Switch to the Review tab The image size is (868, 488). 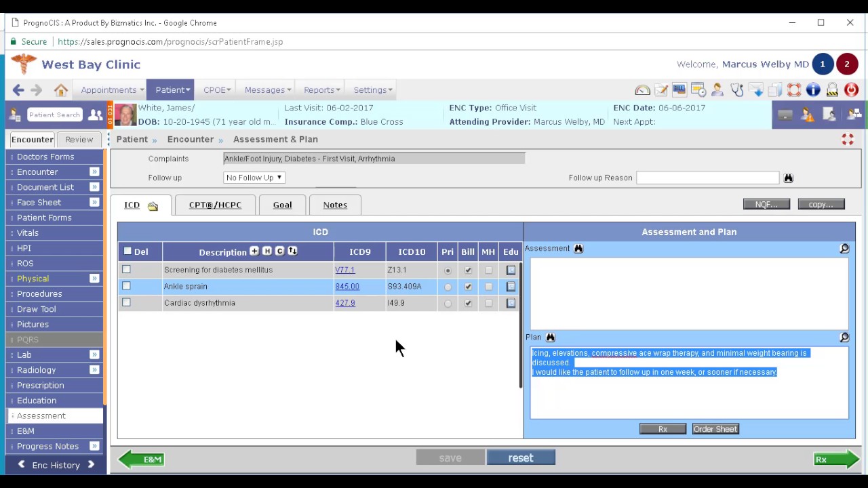tap(79, 140)
